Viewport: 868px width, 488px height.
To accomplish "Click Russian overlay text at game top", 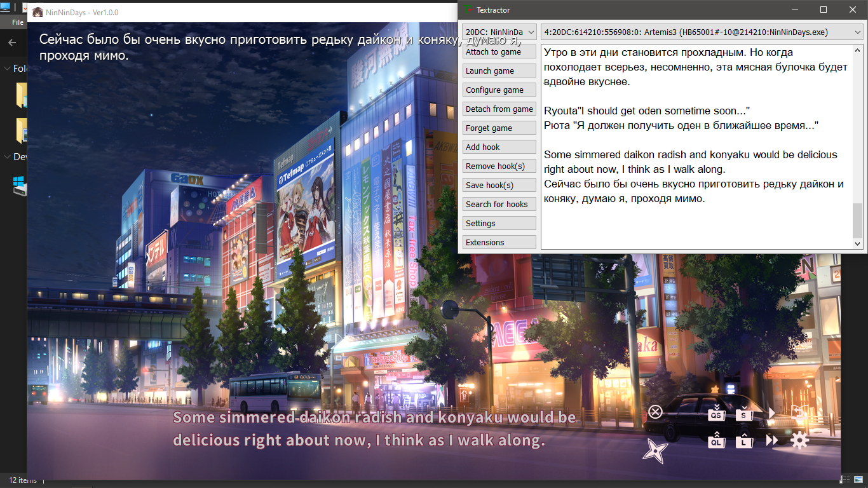I will coord(280,48).
